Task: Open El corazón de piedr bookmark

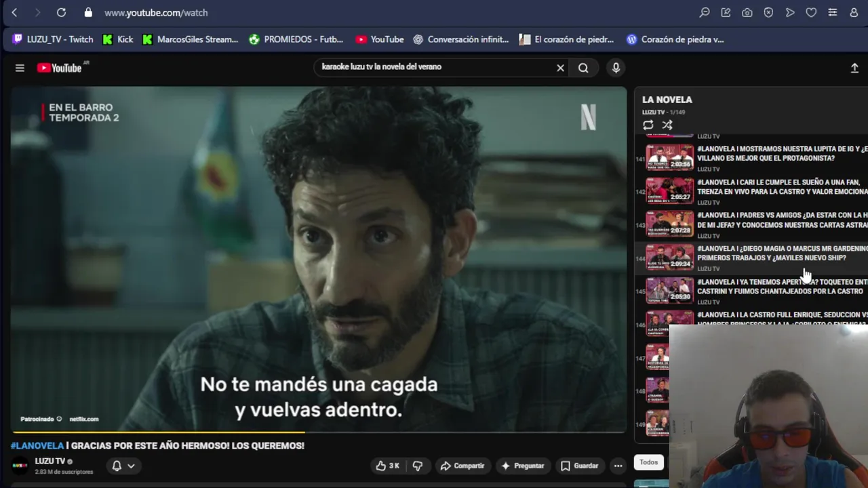Action: point(566,39)
